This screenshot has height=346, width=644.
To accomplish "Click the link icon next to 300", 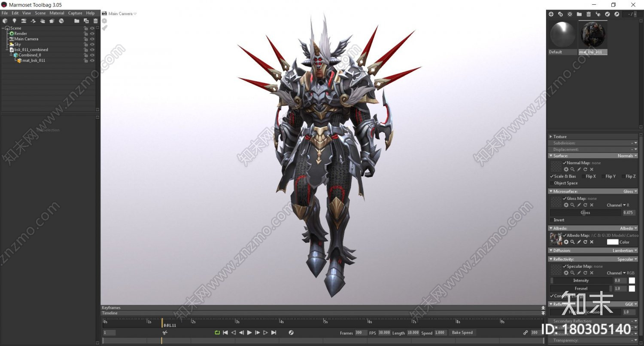I will click(x=526, y=333).
